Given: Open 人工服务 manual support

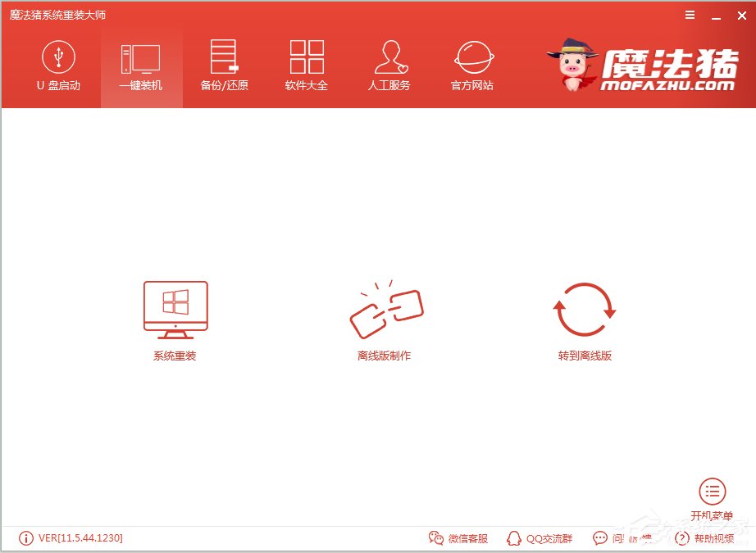Looking at the screenshot, I should click(x=389, y=67).
